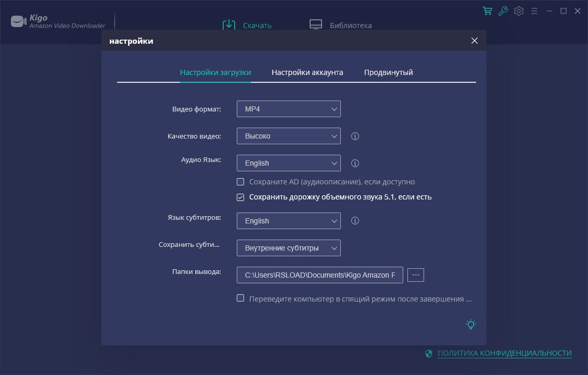
Task: Click the info icon beside audio language
Action: point(355,163)
